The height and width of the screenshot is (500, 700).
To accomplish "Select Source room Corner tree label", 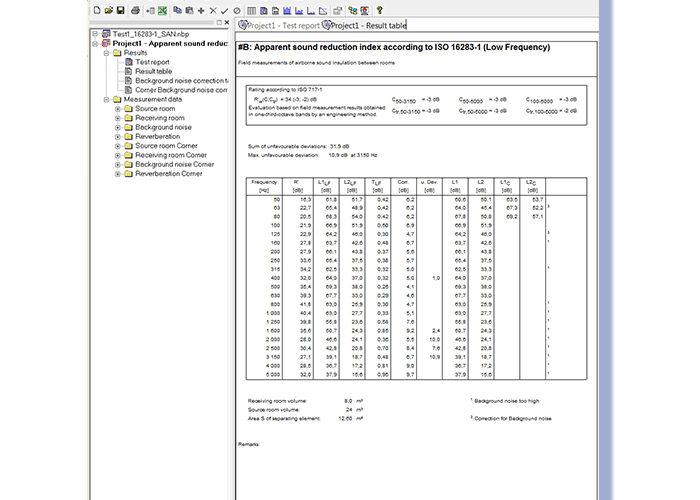I will 166,146.
